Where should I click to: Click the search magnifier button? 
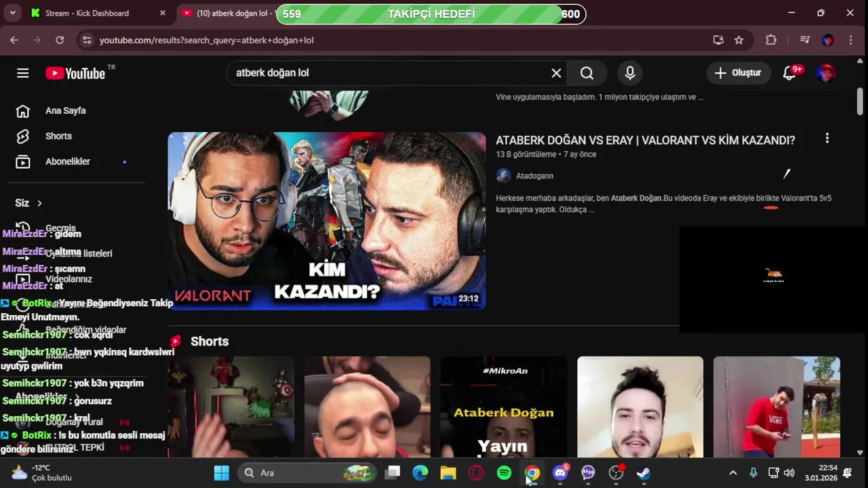[587, 73]
